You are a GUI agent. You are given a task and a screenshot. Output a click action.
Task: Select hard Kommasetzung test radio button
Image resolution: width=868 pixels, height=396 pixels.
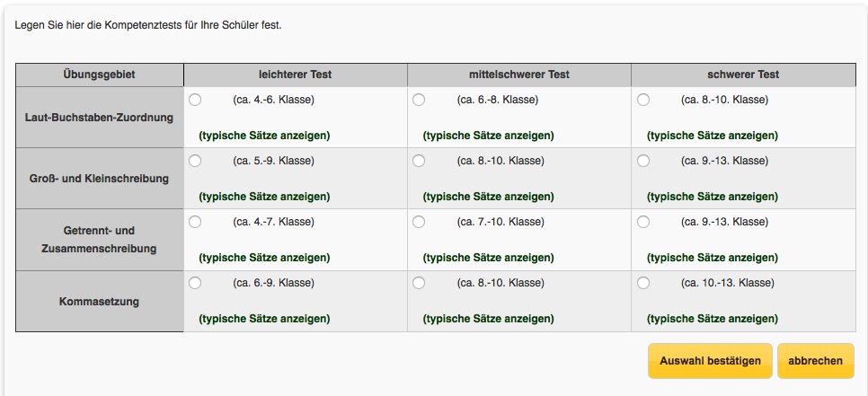tap(643, 283)
